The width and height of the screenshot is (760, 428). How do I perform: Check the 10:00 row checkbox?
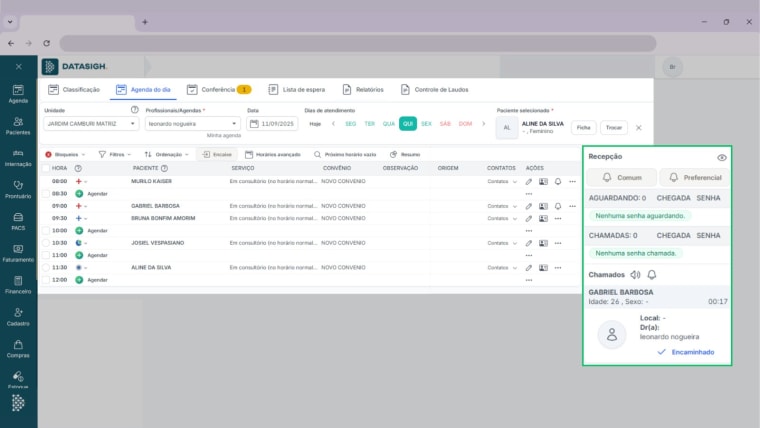point(46,231)
